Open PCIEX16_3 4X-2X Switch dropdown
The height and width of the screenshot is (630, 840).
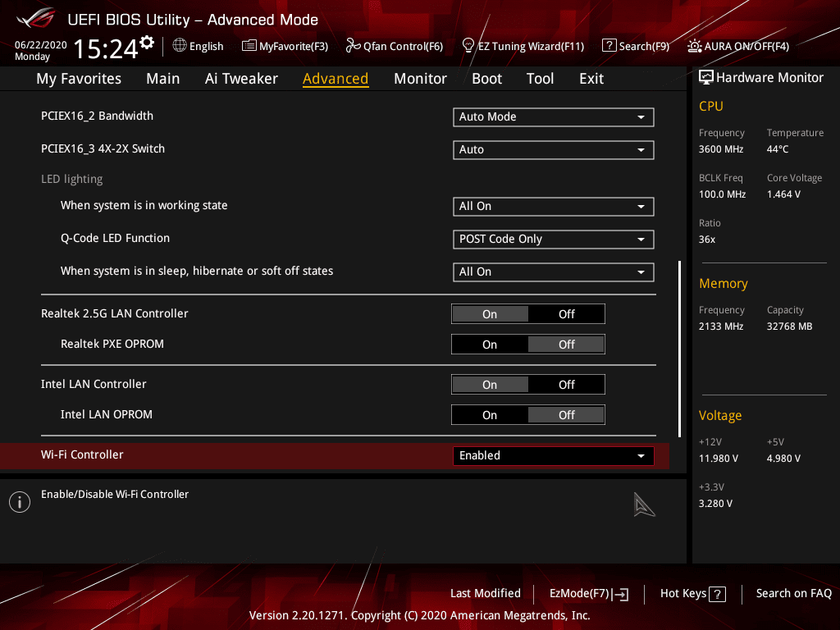click(x=554, y=149)
